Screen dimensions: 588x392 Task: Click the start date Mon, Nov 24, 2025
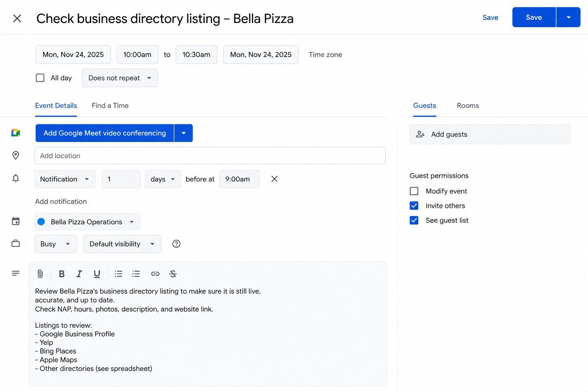[x=73, y=55]
